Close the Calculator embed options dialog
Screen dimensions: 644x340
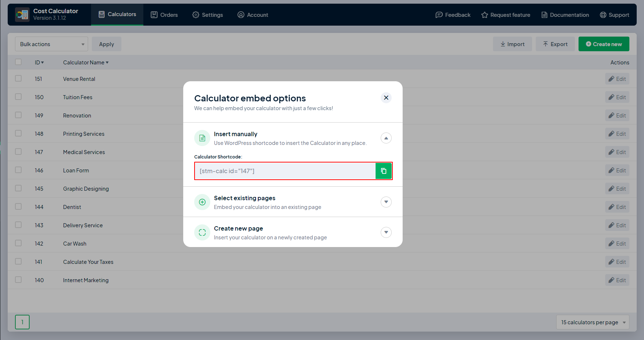386,98
